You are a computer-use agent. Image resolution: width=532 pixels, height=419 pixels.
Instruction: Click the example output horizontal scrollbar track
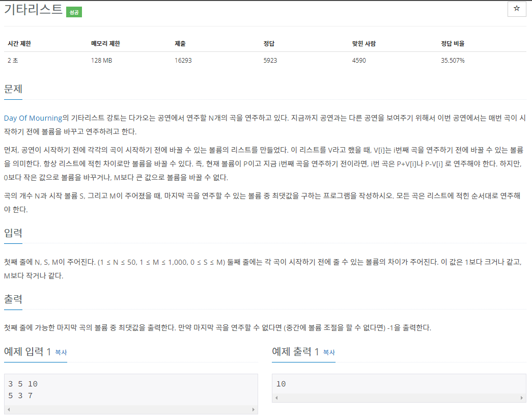399,398
